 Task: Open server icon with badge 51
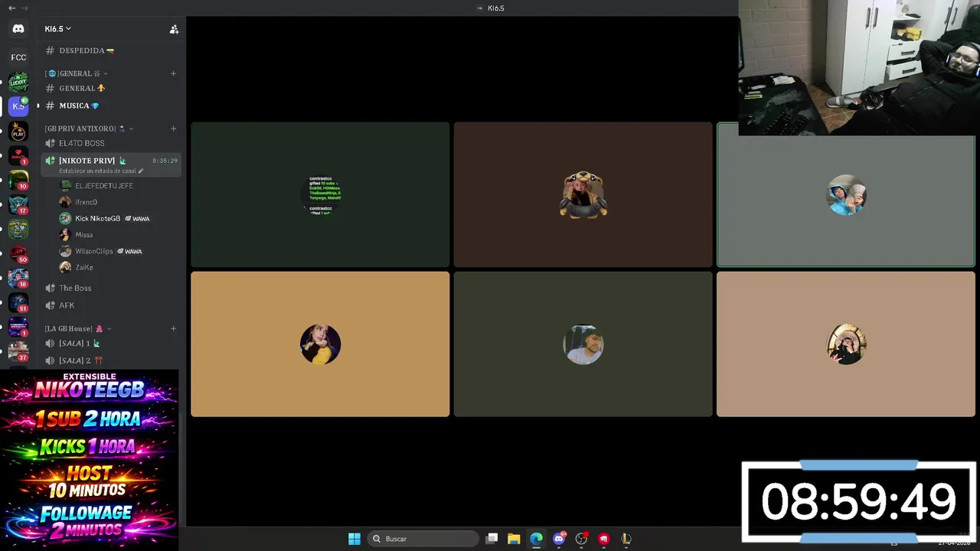pyautogui.click(x=18, y=302)
